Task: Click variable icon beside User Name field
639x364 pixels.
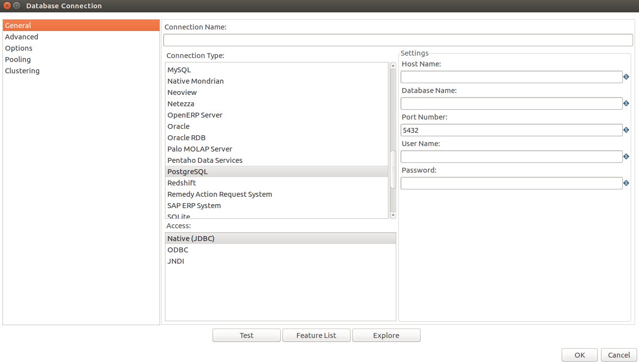Action: tap(626, 156)
